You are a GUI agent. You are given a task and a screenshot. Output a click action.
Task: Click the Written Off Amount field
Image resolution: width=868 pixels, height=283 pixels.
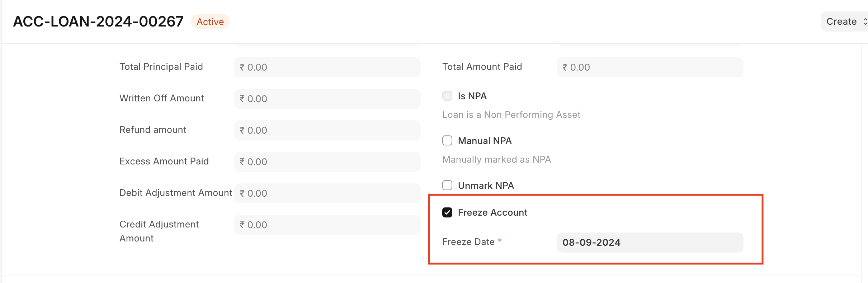pos(327,99)
